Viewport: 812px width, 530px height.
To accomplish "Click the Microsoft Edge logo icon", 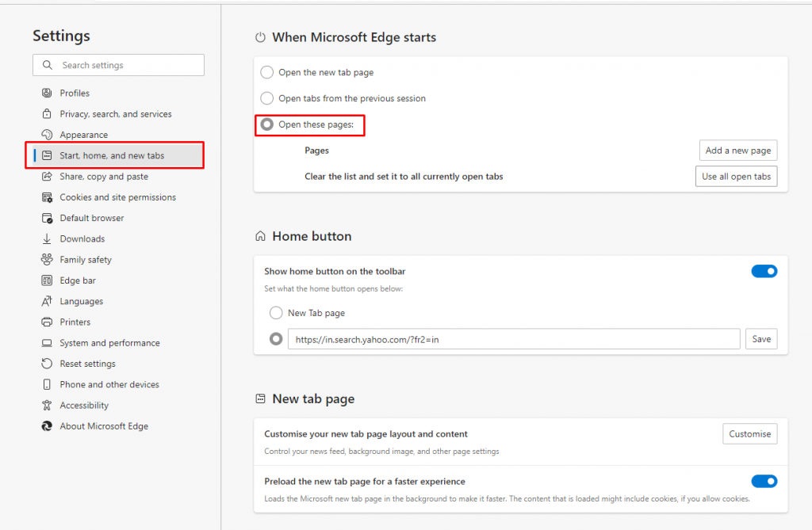I will coord(47,426).
